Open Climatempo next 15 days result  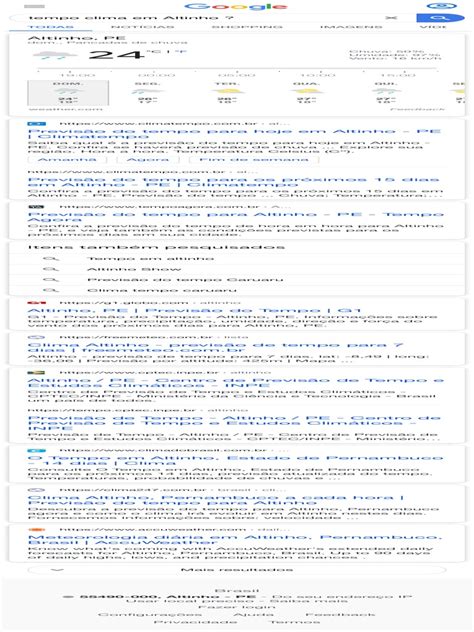pyautogui.click(x=233, y=182)
